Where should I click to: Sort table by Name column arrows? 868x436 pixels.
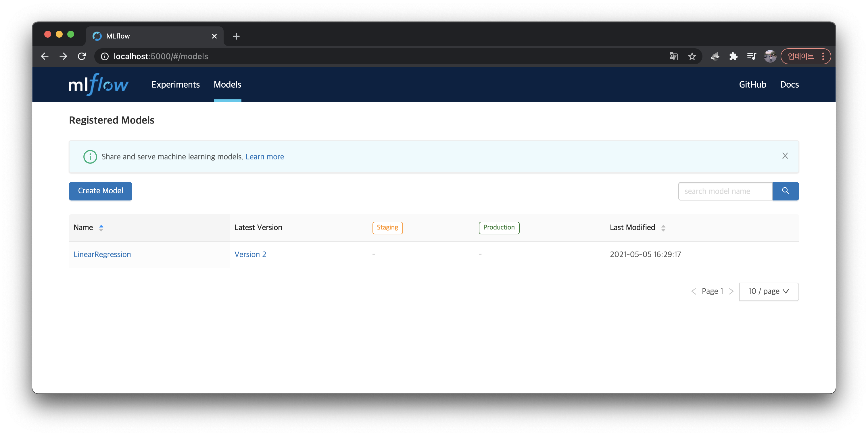click(x=101, y=228)
